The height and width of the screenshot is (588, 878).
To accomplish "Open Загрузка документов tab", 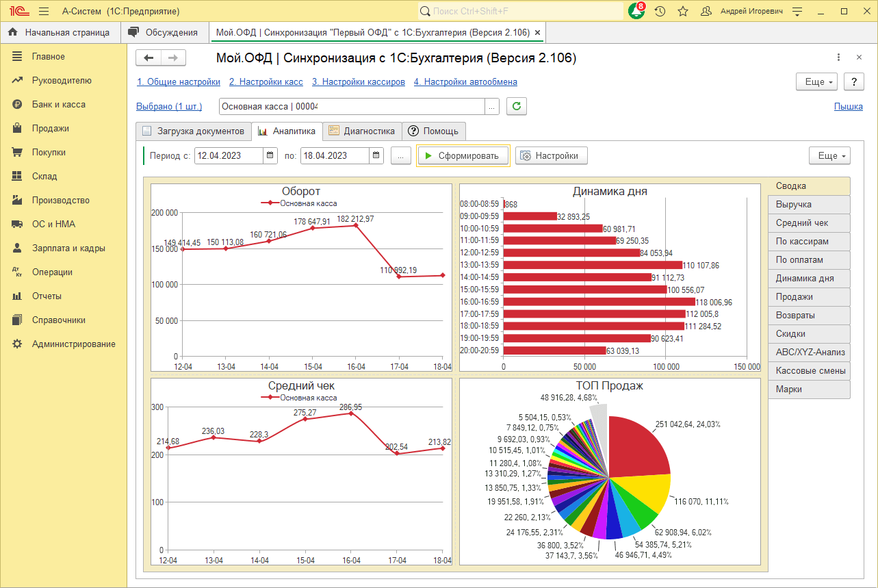I will pos(194,131).
